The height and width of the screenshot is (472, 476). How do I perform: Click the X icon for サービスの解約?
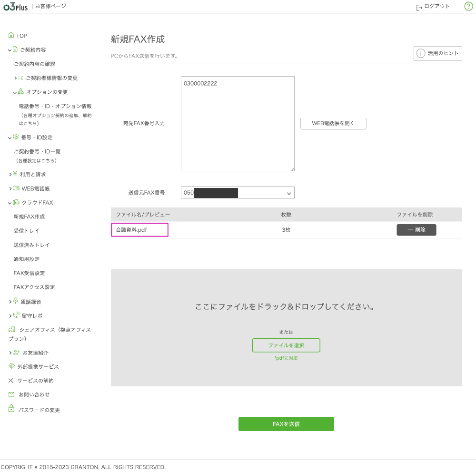(x=11, y=380)
